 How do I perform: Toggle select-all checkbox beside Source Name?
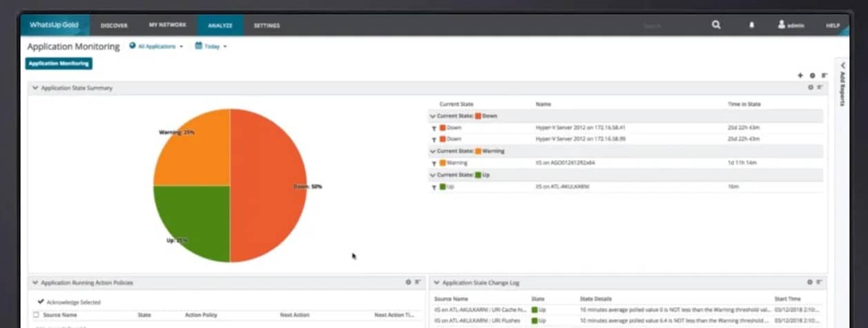tap(36, 314)
